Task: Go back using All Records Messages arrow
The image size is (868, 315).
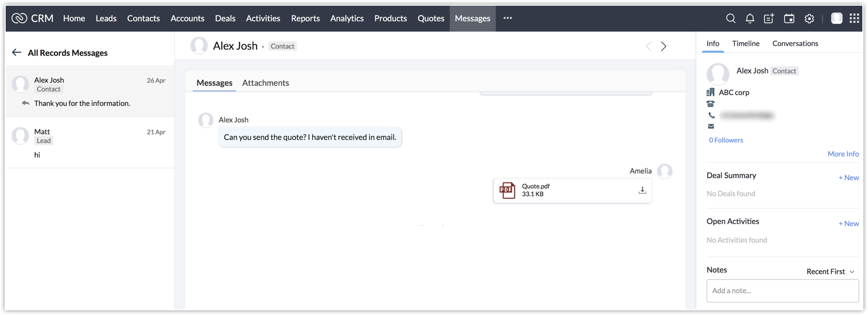Action: tap(17, 53)
